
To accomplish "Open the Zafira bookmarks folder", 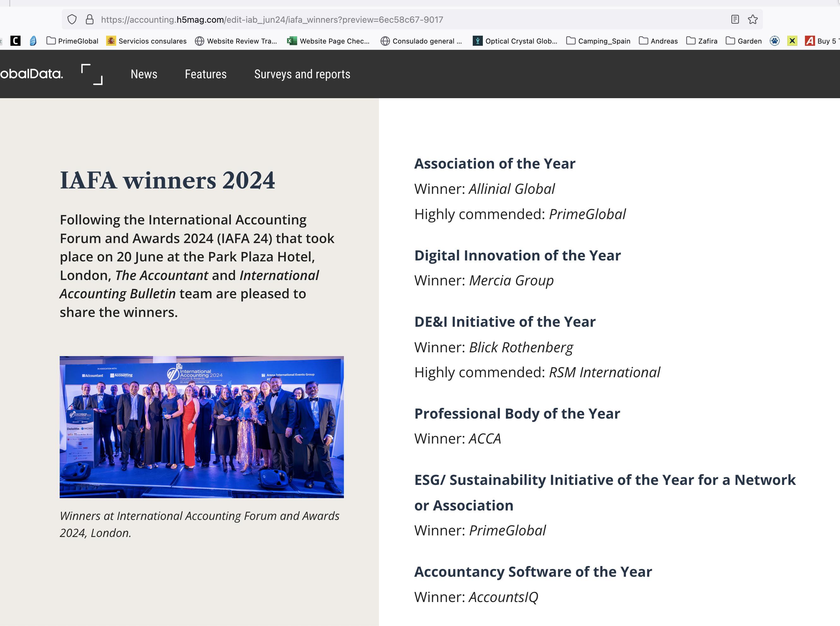I will [x=702, y=41].
